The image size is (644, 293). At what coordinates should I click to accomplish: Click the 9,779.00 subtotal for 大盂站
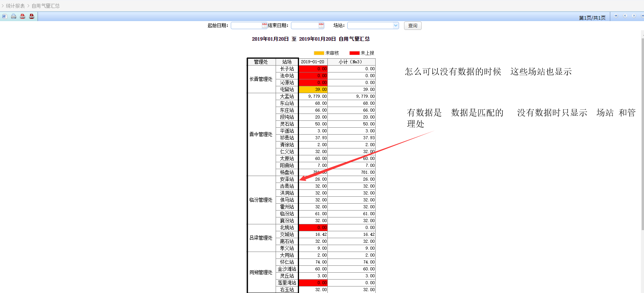coord(352,96)
